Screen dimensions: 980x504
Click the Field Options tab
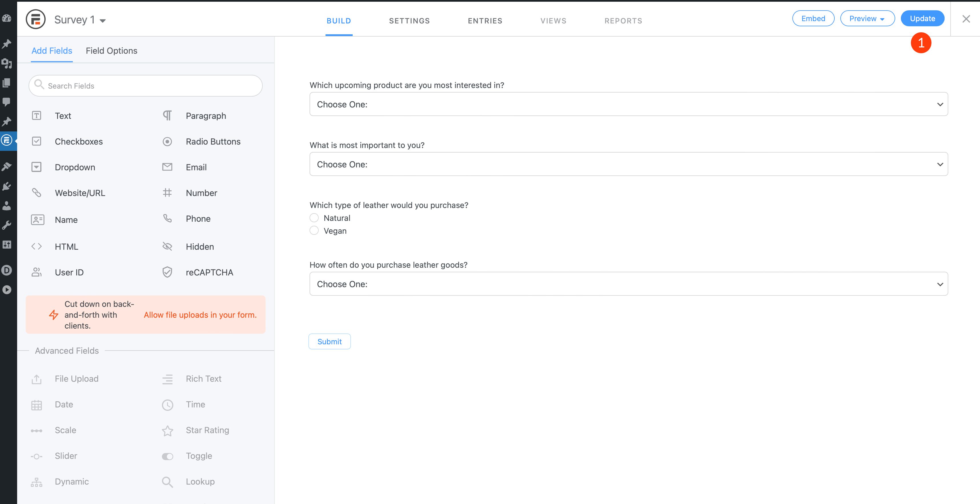coord(112,50)
